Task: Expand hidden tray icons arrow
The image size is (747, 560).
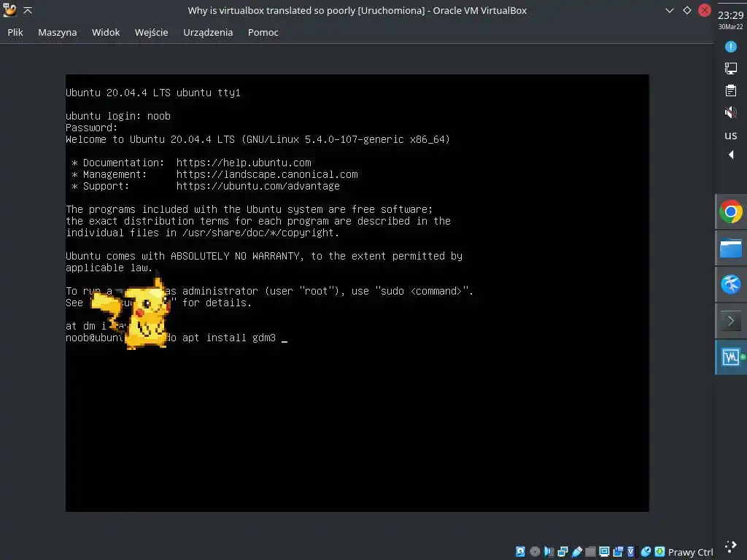Action: [x=731, y=155]
